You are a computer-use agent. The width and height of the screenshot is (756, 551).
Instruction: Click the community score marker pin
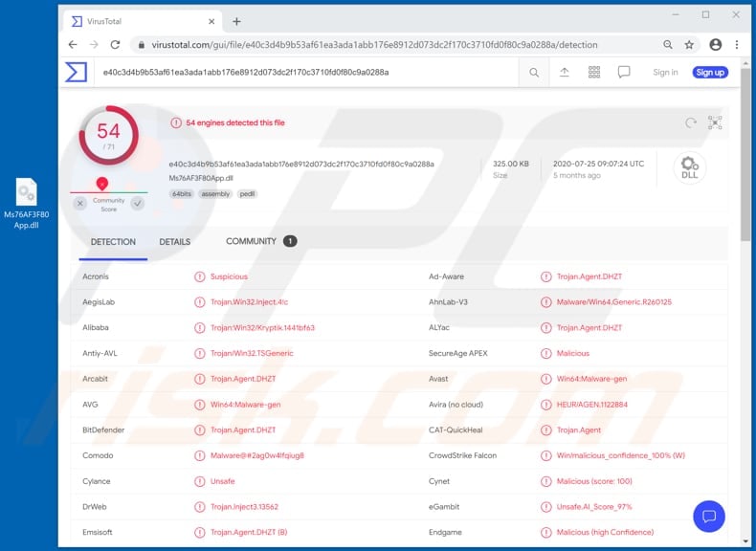(x=102, y=184)
